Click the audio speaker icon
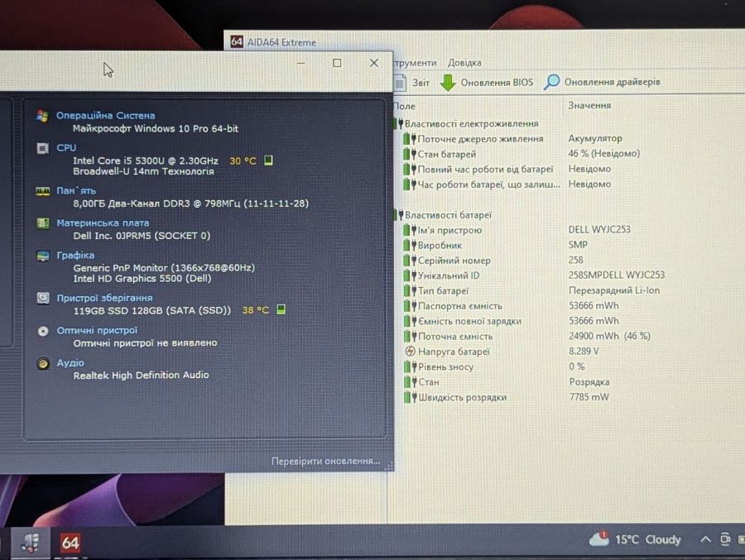745x560 pixels. pyautogui.click(x=43, y=363)
